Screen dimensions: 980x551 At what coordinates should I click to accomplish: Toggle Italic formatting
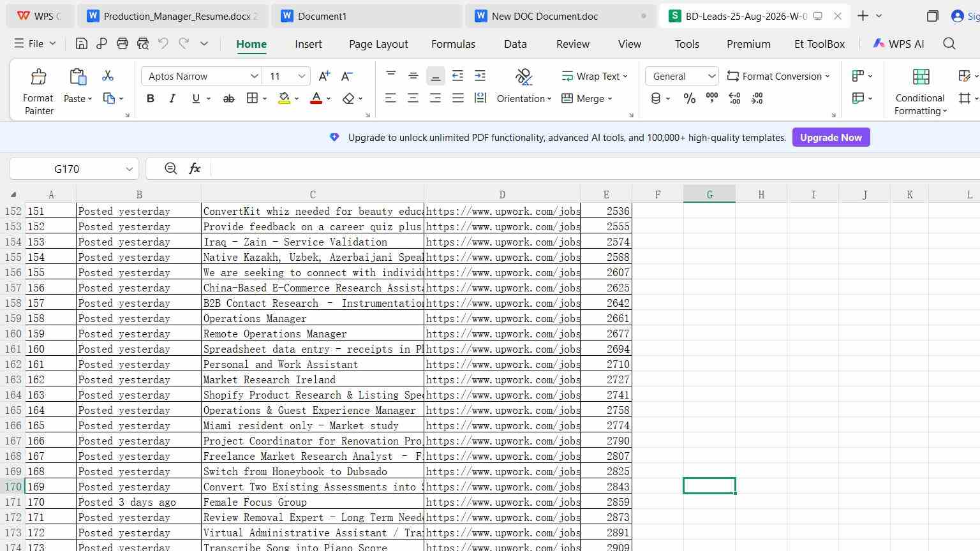point(172,98)
